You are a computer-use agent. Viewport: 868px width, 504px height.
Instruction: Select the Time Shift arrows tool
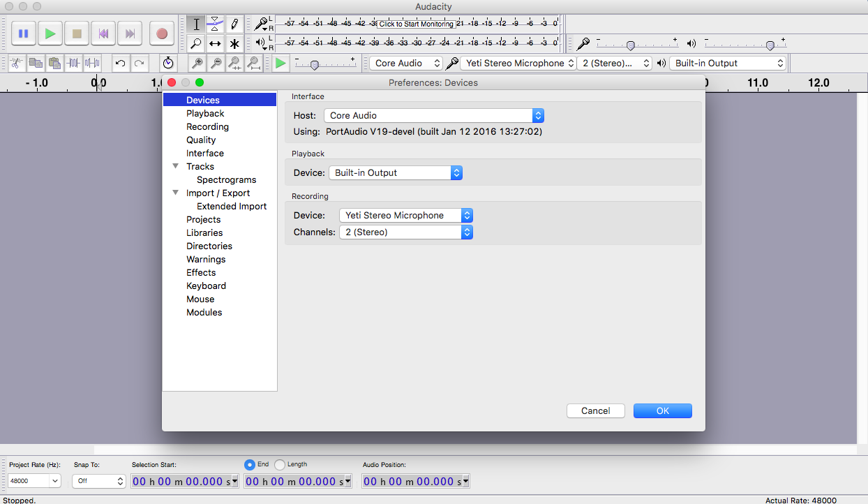pyautogui.click(x=215, y=44)
